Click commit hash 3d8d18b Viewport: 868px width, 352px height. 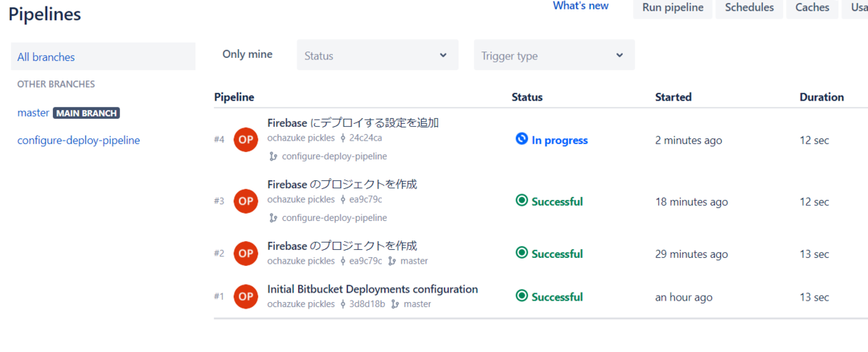coord(367,304)
